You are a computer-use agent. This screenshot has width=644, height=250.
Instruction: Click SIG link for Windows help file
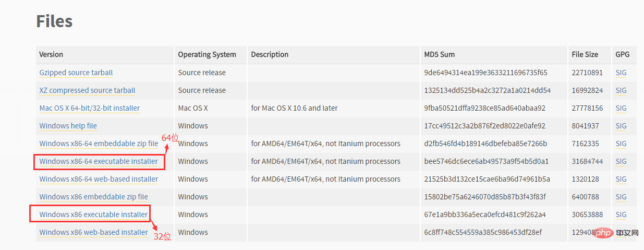621,126
